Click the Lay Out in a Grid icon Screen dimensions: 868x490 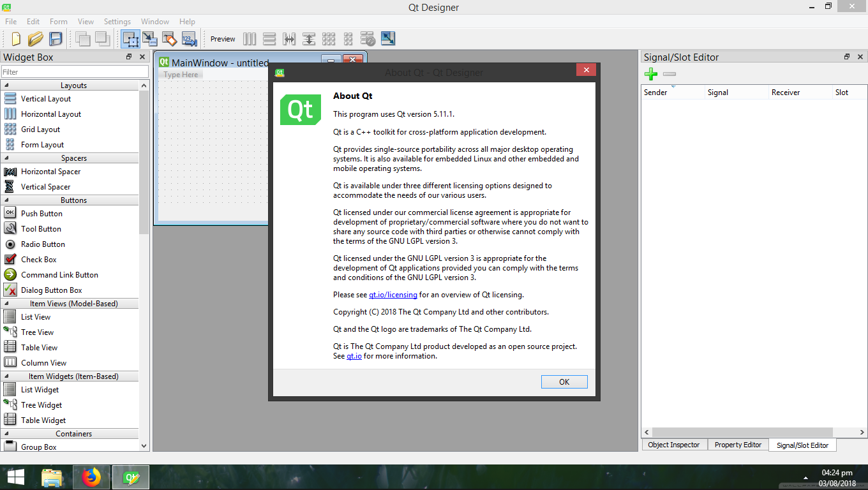(329, 39)
